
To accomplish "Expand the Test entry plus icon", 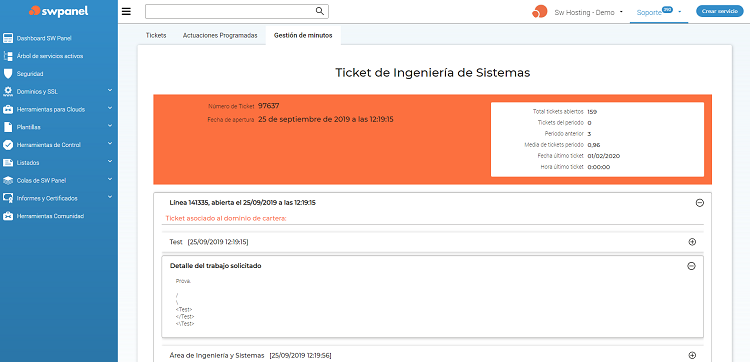I will [692, 242].
